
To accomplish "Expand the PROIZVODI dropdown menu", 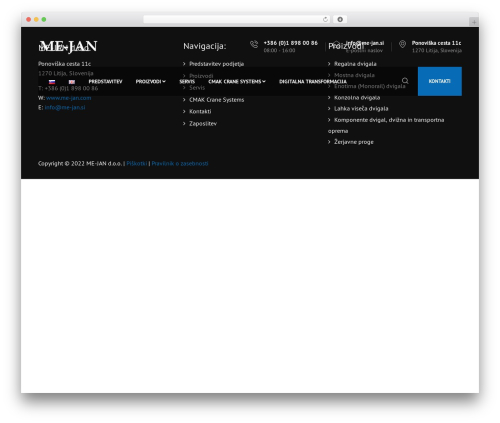I will [x=150, y=82].
